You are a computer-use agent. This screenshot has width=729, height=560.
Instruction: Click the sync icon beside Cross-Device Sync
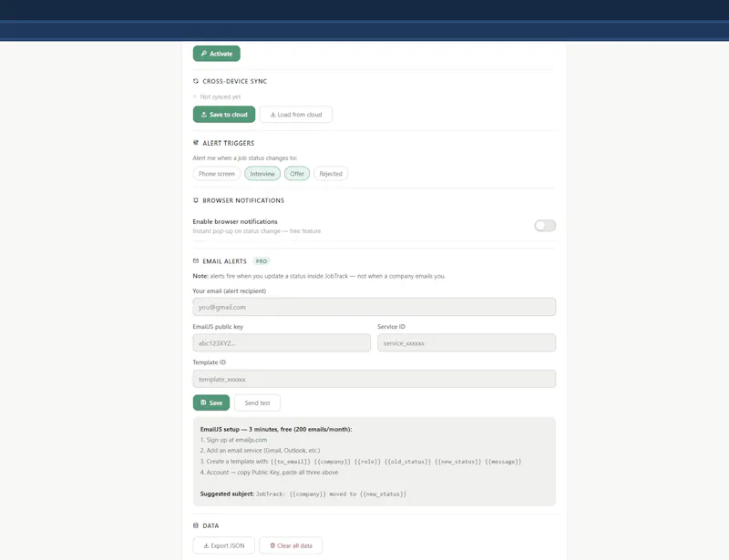196,81
